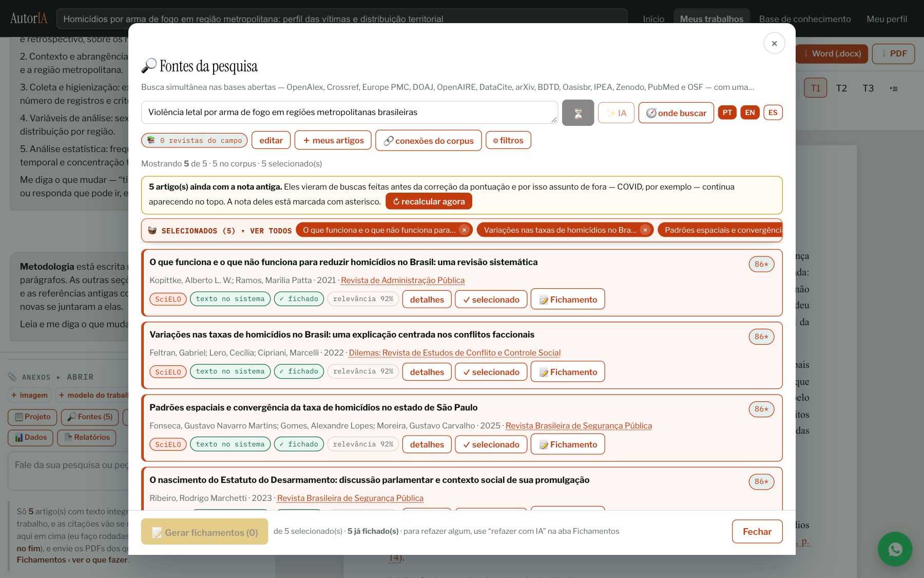The width and height of the screenshot is (924, 578).
Task: Toggle 'selecionado' for the Feltran article
Action: coord(491,372)
